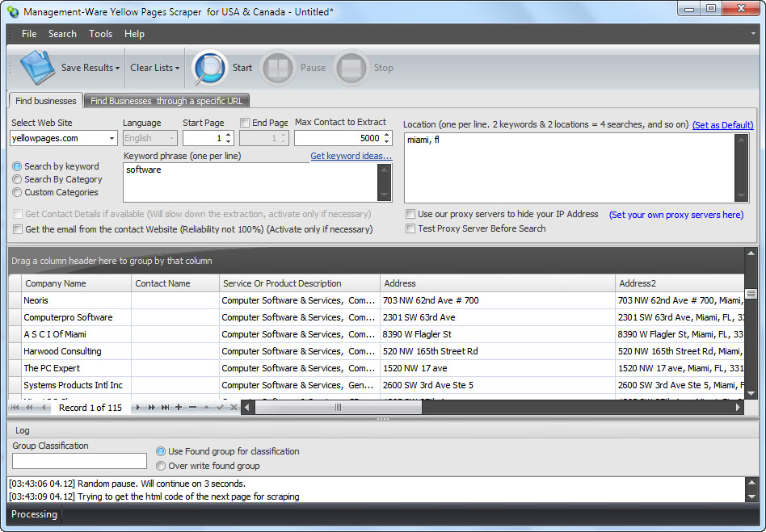Toggle Get Contact Details if available checkbox
The width and height of the screenshot is (766, 532).
[x=18, y=214]
